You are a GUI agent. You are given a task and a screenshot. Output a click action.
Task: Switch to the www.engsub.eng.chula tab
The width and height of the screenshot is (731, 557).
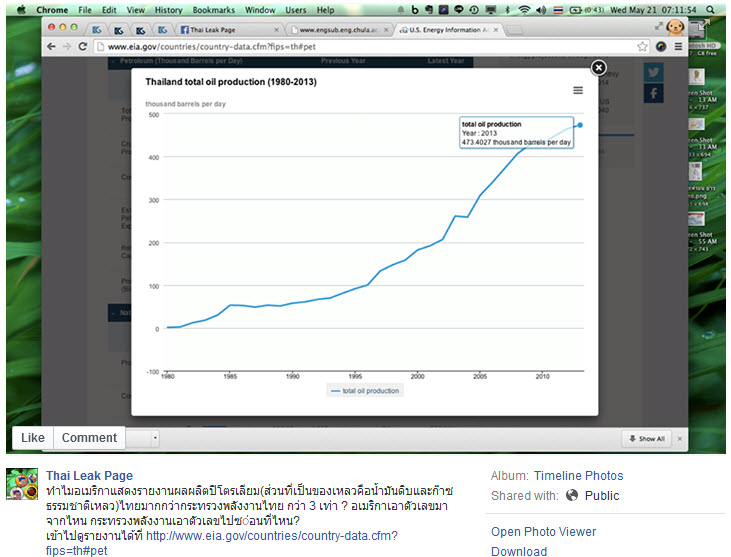click(338, 30)
